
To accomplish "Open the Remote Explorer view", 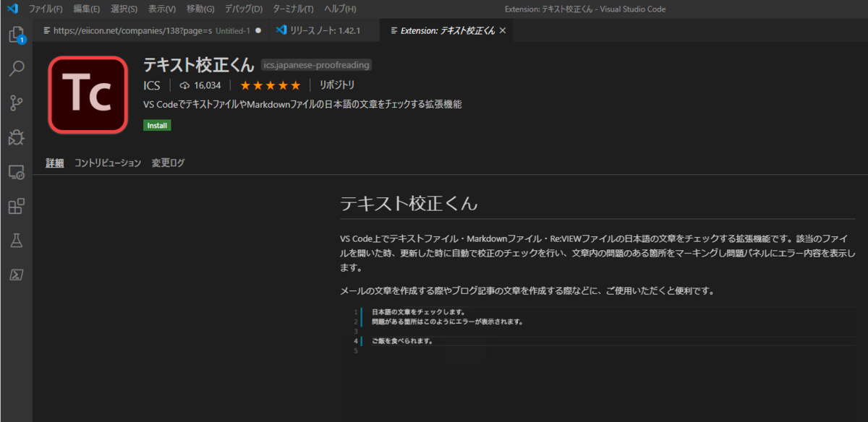I will [16, 172].
